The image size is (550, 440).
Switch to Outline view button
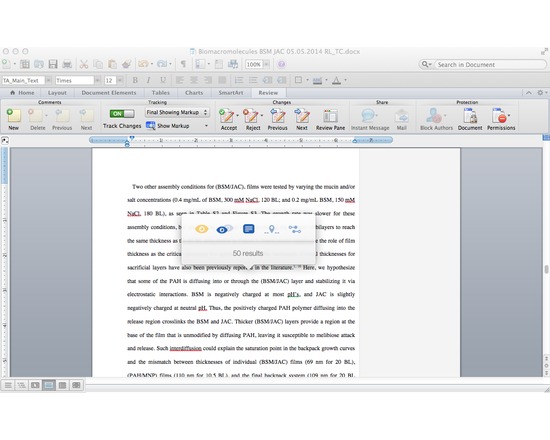(21, 385)
